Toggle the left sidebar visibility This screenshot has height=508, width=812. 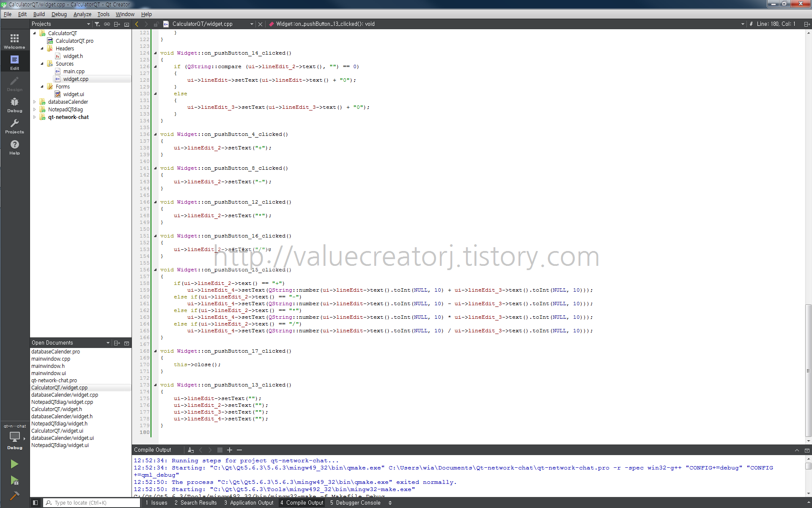(x=36, y=502)
